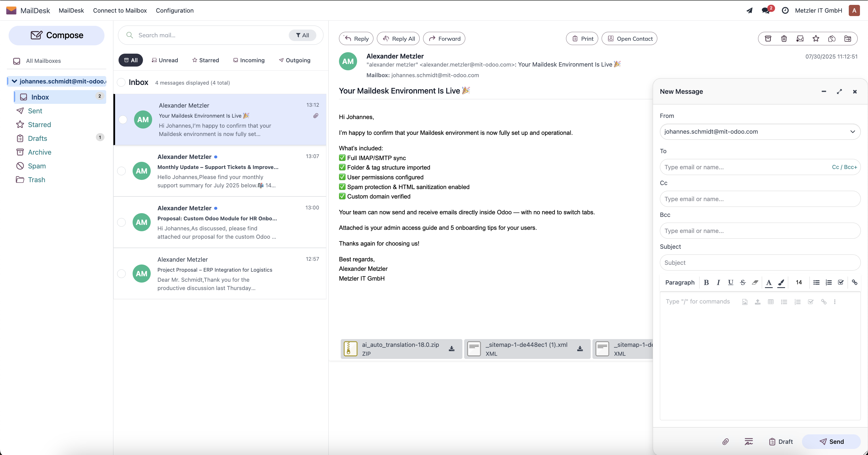Viewport: 868px width, 455px height.
Task: Mark the open email as unread
Action: (x=800, y=39)
